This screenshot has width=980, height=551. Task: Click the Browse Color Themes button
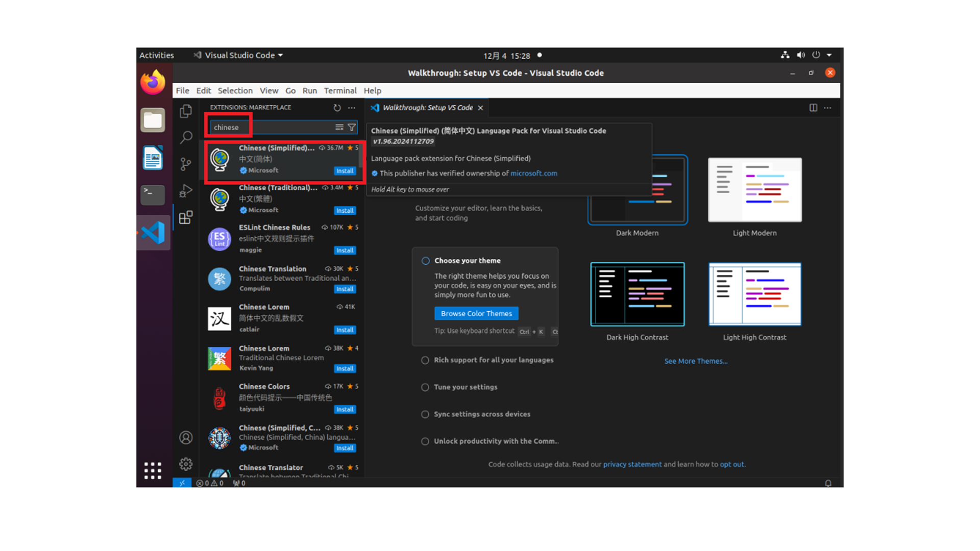[476, 313]
